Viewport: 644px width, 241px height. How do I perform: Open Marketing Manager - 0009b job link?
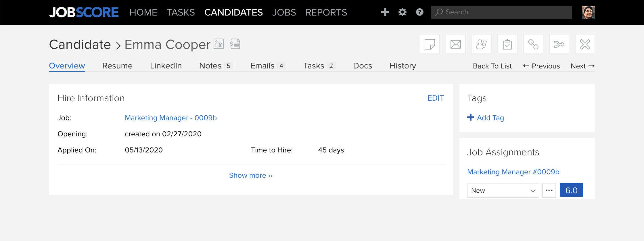(x=171, y=118)
